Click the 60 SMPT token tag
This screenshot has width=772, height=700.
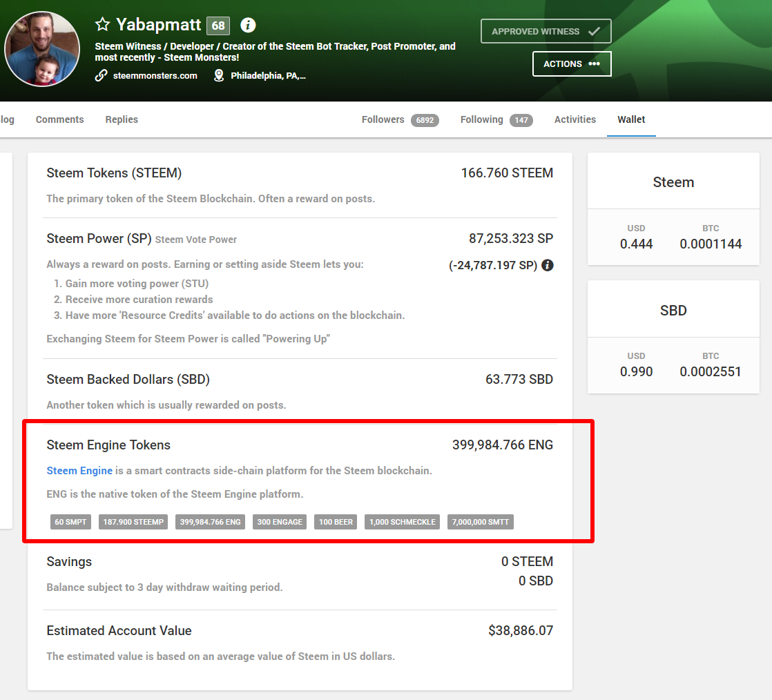pyautogui.click(x=70, y=522)
